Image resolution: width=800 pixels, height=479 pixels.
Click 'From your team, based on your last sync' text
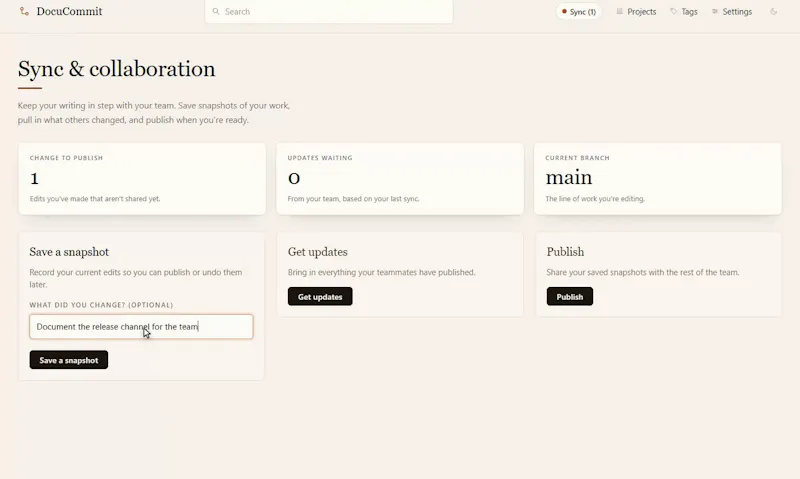[354, 199]
